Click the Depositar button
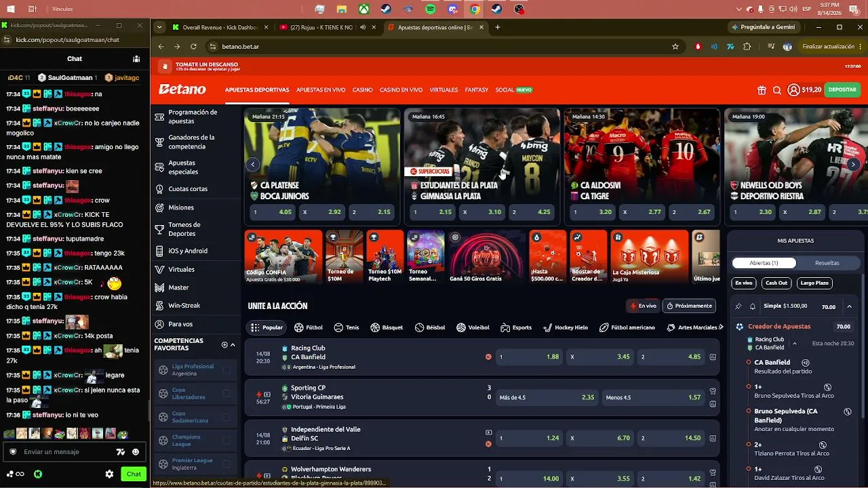This screenshot has width=868, height=488. coord(842,90)
